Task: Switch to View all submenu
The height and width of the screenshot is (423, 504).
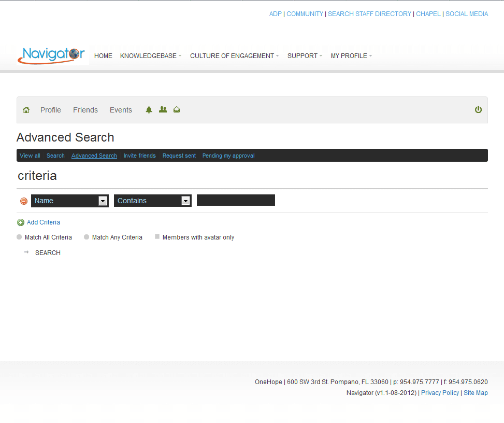Action: [30, 156]
